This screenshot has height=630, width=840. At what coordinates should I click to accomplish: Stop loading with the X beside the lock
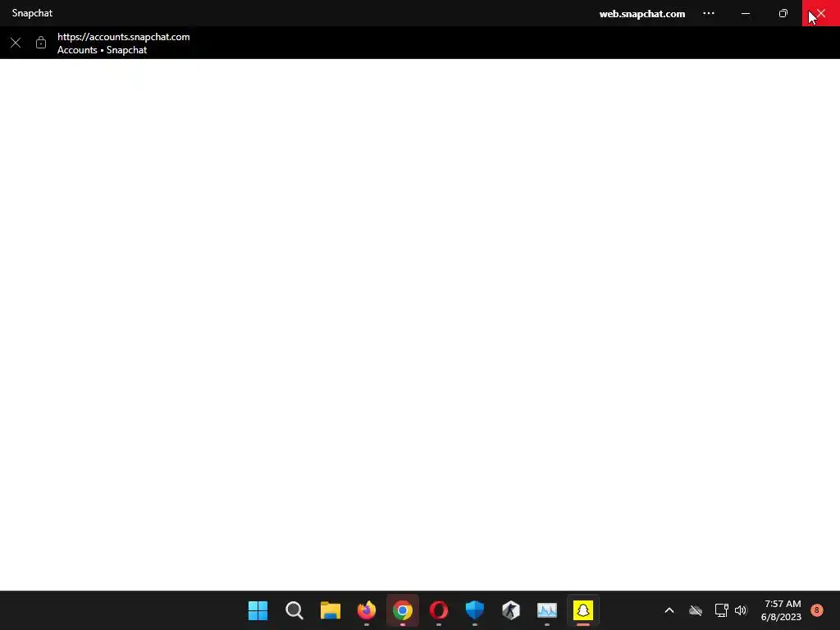coord(16,43)
